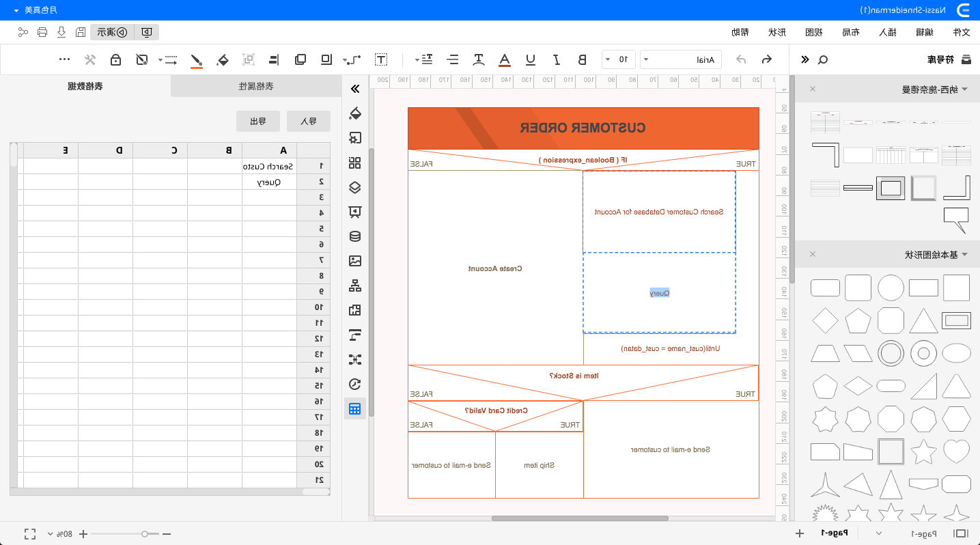
Task: Open the 月色真美 account dropdown
Action: pos(36,10)
